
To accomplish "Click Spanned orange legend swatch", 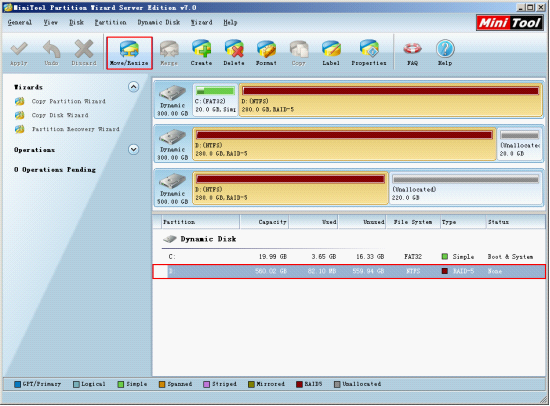I will 162,384.
